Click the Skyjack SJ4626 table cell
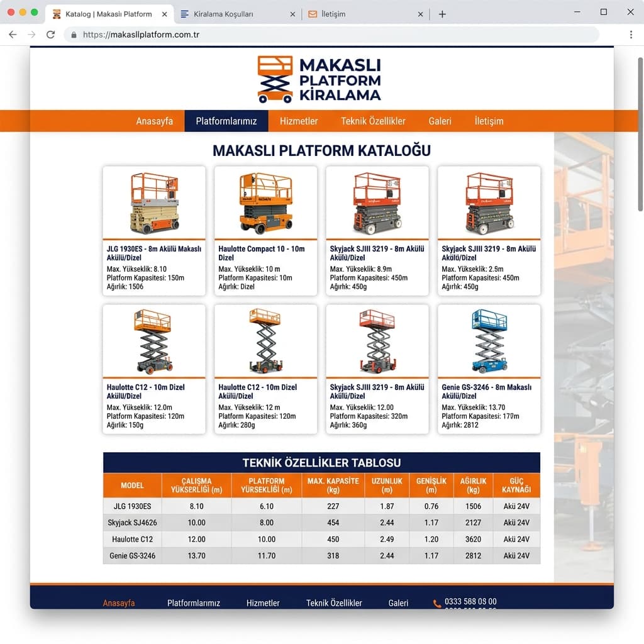This screenshot has height=644, width=644. [132, 523]
